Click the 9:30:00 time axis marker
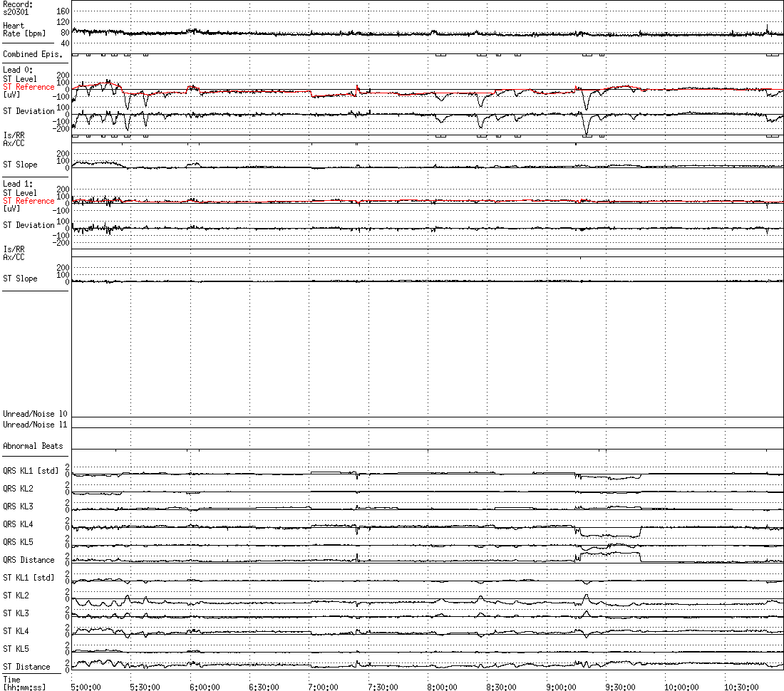784x691 pixels. click(x=620, y=687)
